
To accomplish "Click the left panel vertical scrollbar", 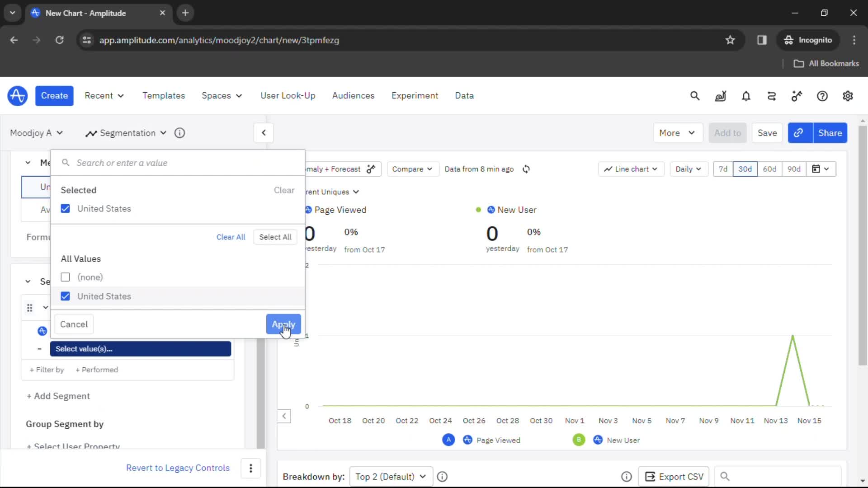I will tap(261, 393).
